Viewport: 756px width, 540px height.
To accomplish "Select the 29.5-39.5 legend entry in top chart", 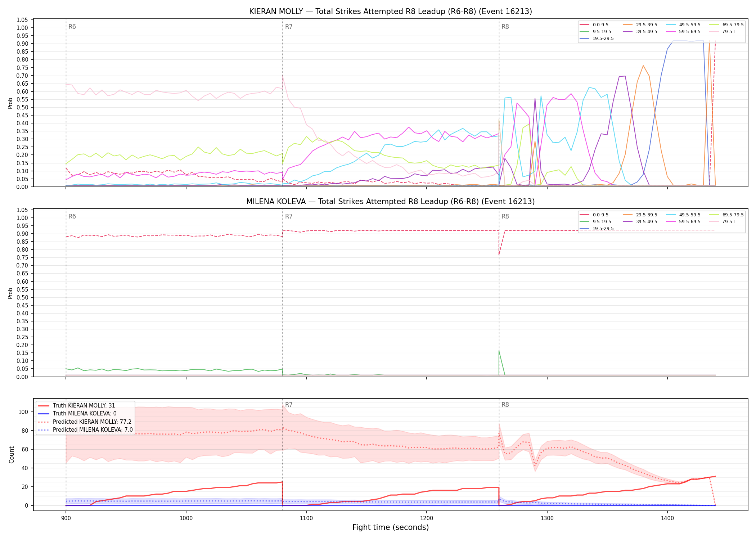I will 640,25.
